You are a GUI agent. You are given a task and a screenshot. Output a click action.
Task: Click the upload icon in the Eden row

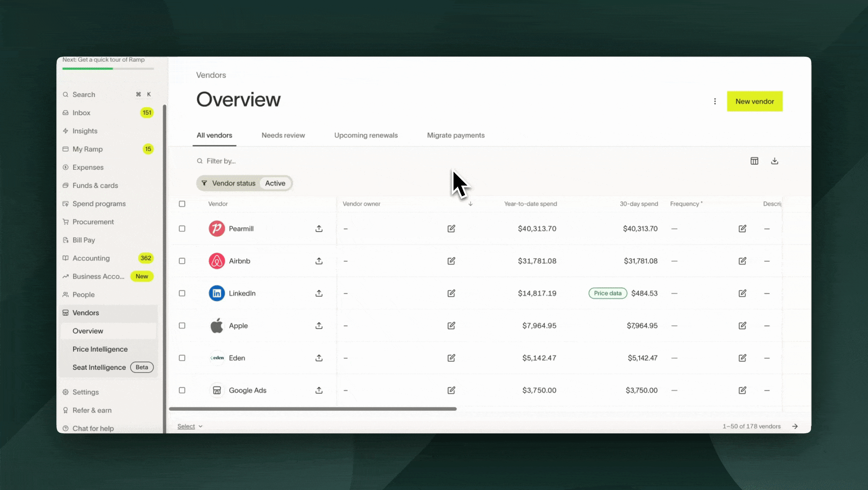pos(319,358)
